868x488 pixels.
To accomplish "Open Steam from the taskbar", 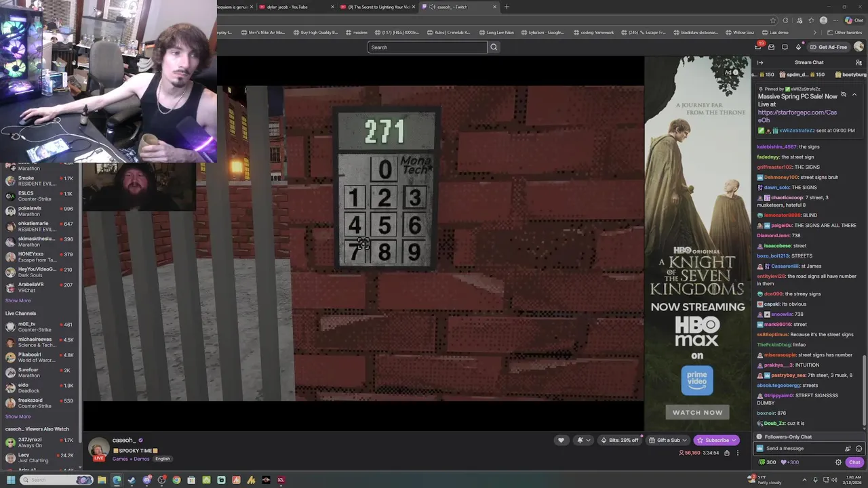I will click(x=132, y=480).
